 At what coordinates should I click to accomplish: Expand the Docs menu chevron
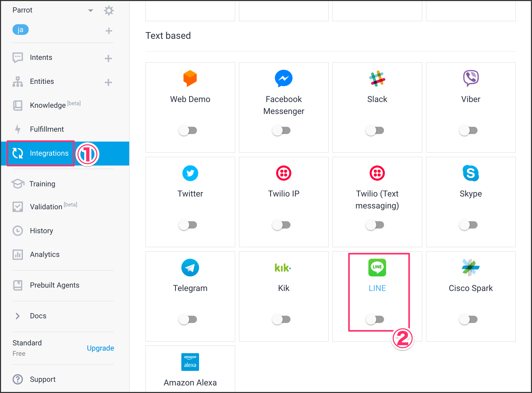click(17, 316)
